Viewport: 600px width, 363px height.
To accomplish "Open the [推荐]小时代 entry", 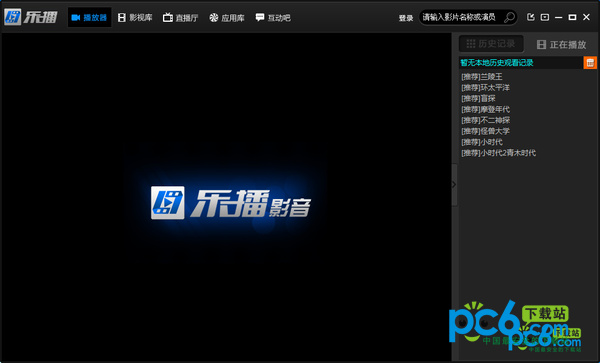I will click(482, 142).
